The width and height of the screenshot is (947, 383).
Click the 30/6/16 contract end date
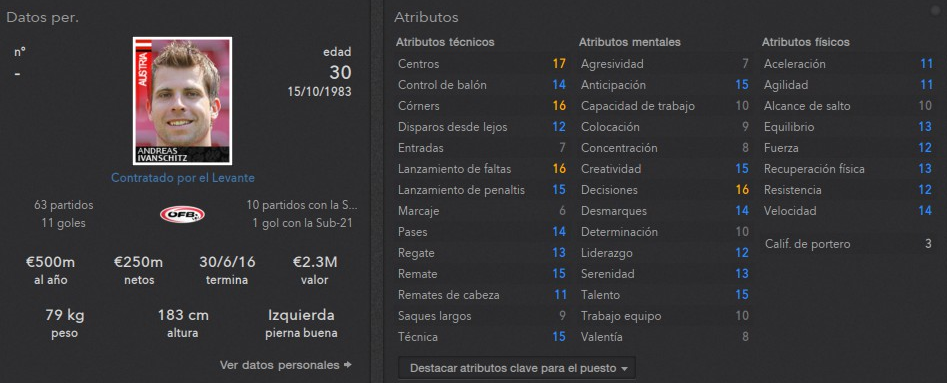(x=227, y=262)
